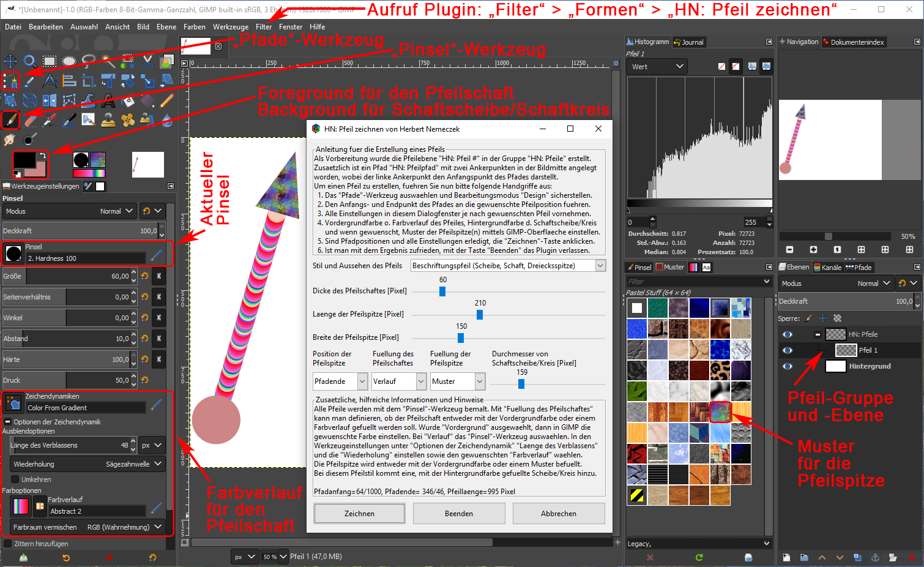
Task: Toggle visibility of HN: Pfeile group
Action: coord(788,334)
